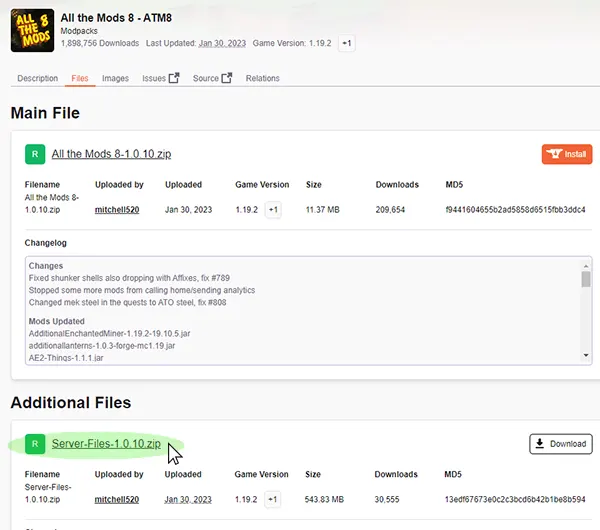Go to the Relations tab
Viewport: 600px width, 530px height.
[262, 78]
